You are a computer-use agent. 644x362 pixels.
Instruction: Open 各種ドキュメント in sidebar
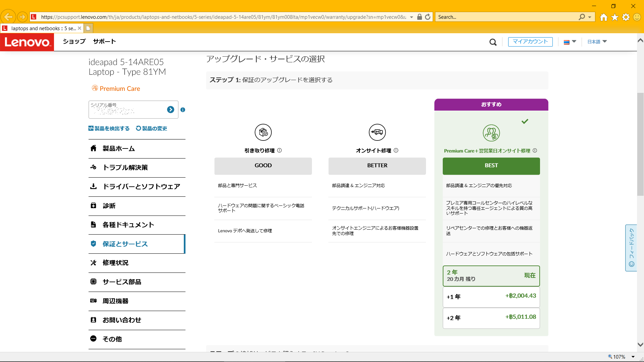tap(137, 225)
